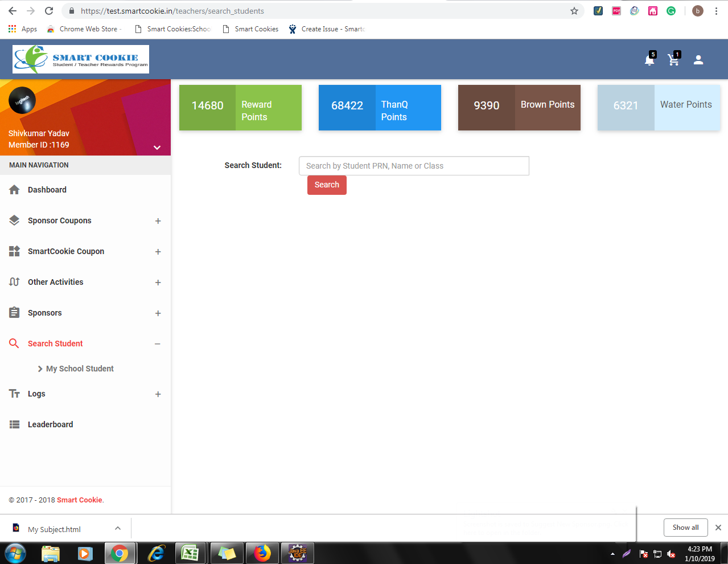Click the Smart Cookie logo
The height and width of the screenshot is (564, 728).
(x=81, y=59)
